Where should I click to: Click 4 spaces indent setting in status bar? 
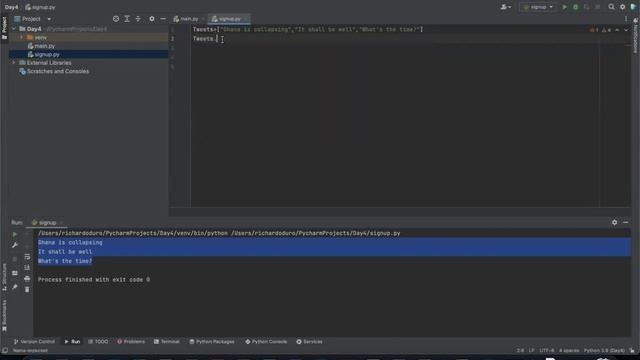[569, 350]
